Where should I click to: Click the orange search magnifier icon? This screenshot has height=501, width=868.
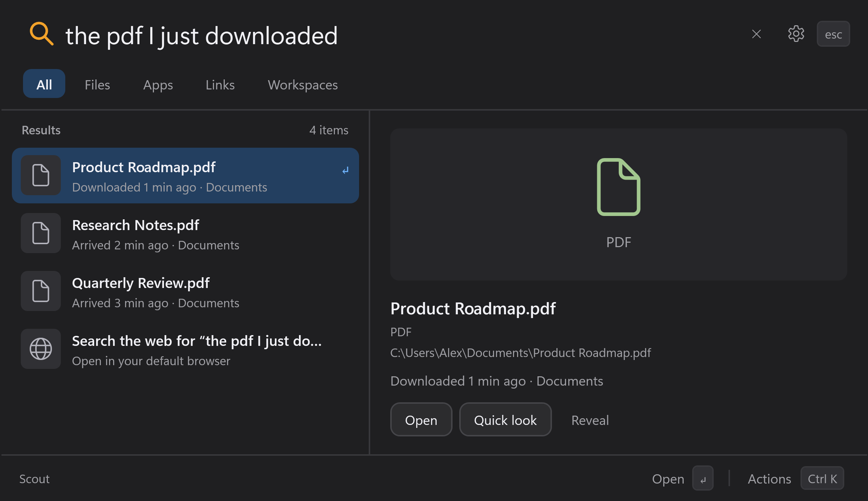(x=42, y=34)
